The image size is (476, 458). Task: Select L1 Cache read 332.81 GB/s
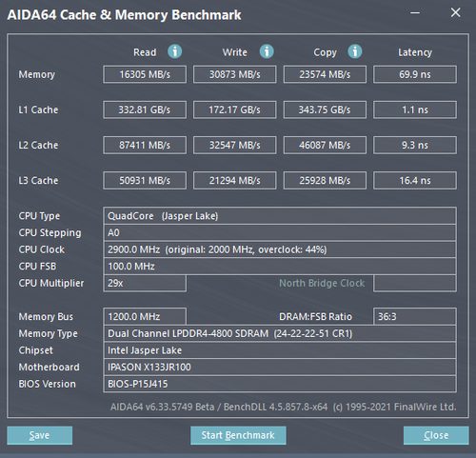[145, 110]
